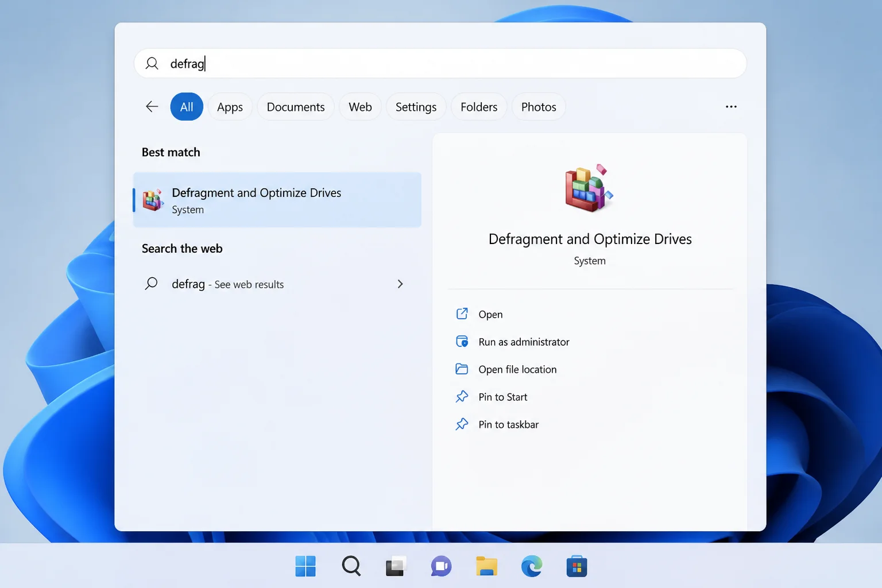882x588 pixels.
Task: Click the defrag - See web results entry
Action: (277, 284)
